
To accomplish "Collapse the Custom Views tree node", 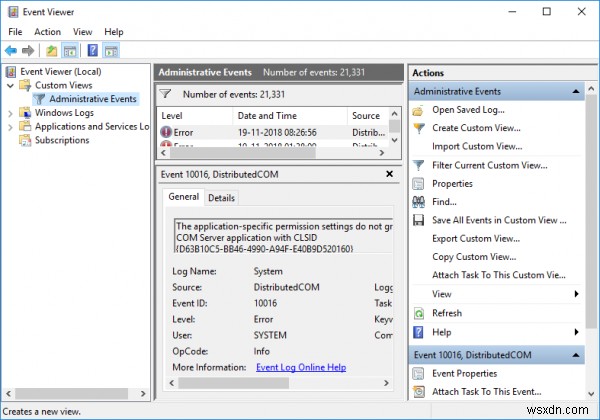I will point(10,86).
